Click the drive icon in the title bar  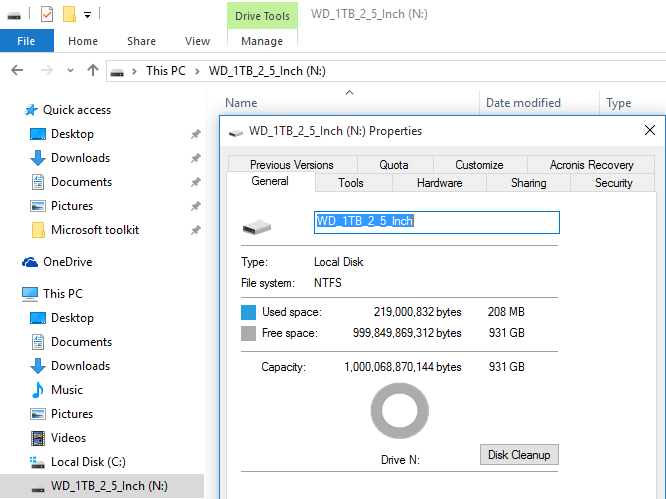[x=14, y=16]
